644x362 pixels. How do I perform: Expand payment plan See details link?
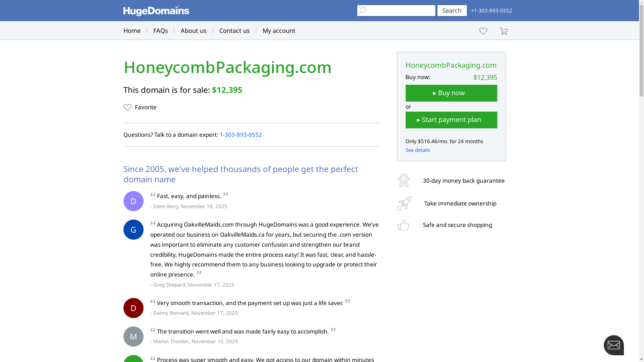tap(418, 150)
